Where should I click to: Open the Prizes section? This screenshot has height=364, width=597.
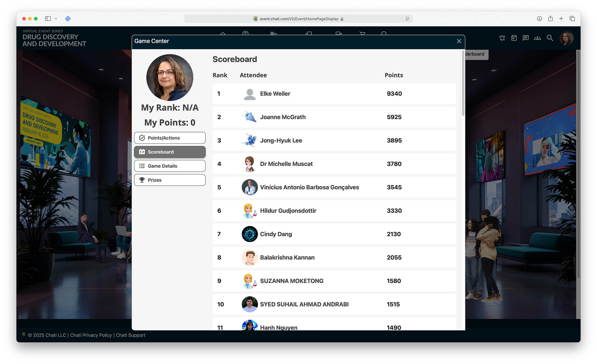[x=170, y=180]
